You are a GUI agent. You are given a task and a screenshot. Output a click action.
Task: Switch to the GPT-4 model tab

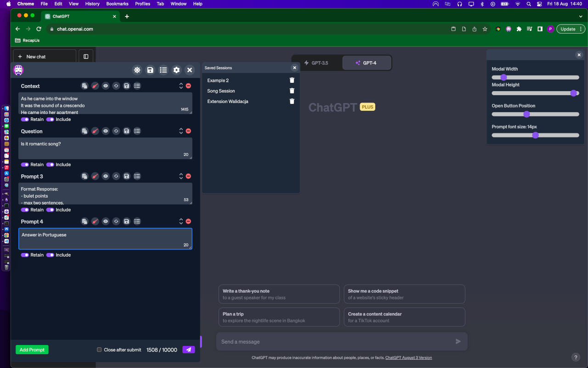coord(367,63)
